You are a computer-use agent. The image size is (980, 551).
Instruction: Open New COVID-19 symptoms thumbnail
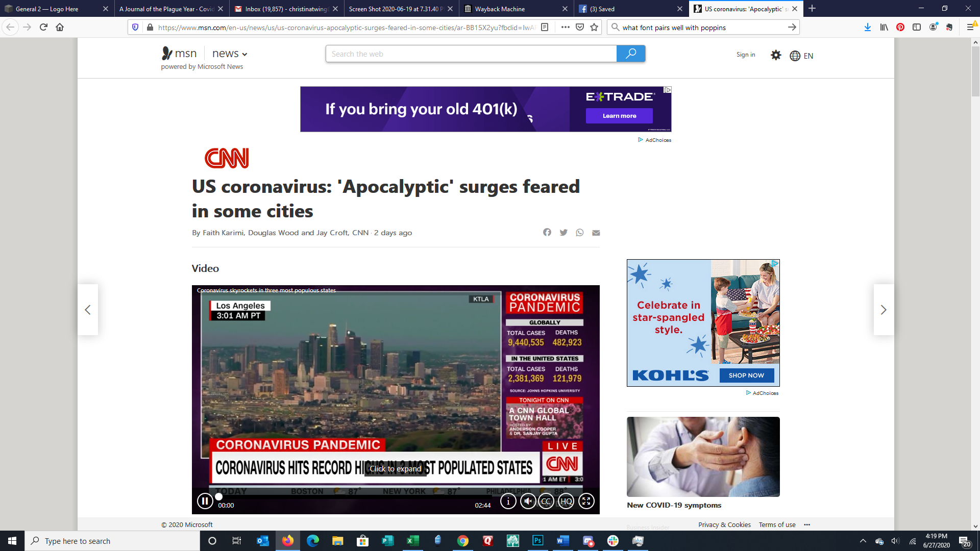(703, 457)
